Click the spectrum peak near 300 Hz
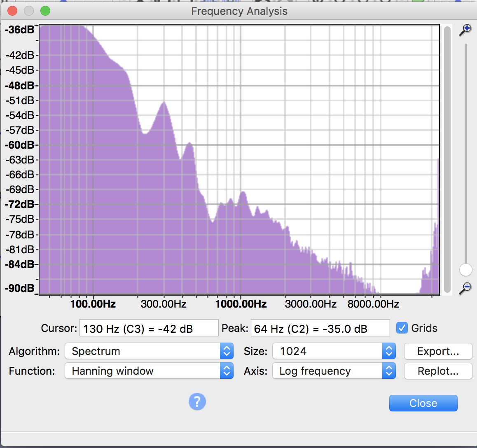 click(164, 103)
